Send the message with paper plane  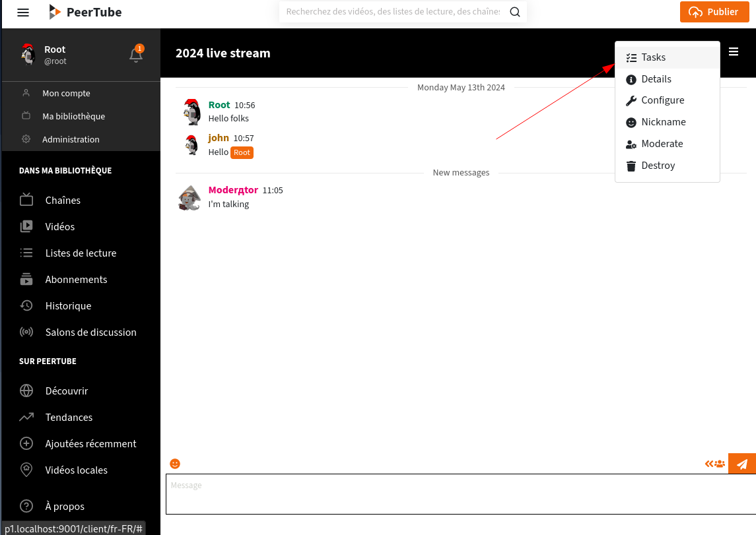tap(742, 464)
